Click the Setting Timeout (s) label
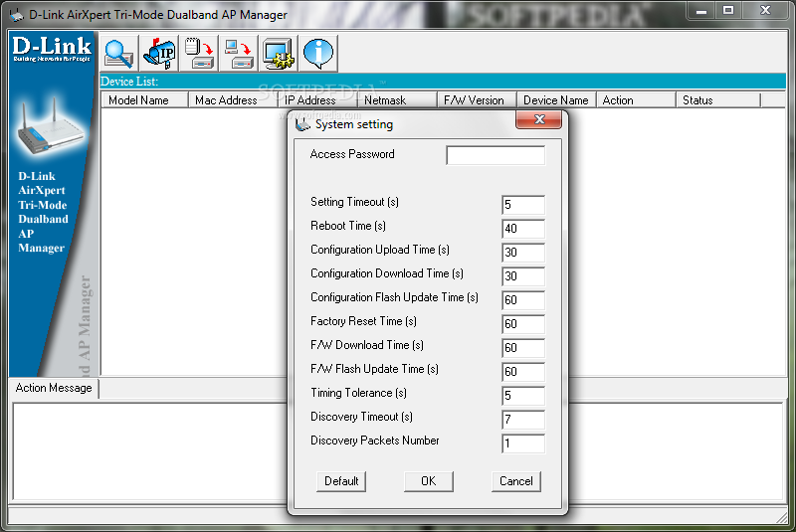This screenshot has width=796, height=532. pyautogui.click(x=354, y=202)
